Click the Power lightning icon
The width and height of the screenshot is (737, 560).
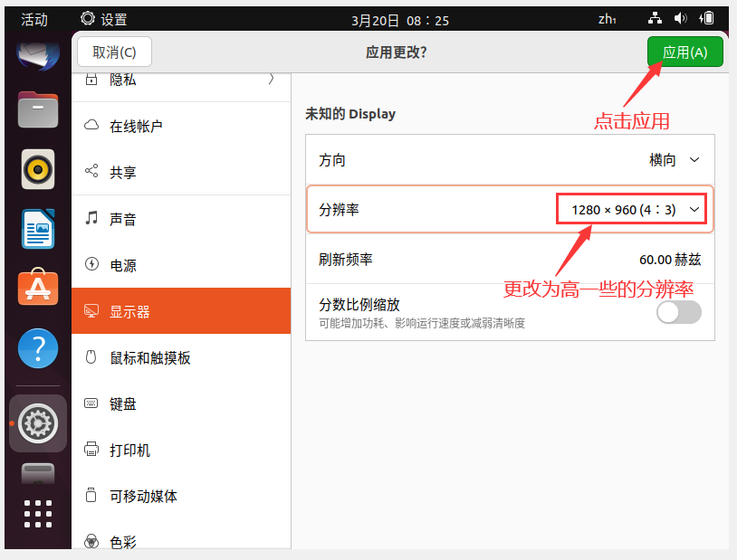pos(91,264)
